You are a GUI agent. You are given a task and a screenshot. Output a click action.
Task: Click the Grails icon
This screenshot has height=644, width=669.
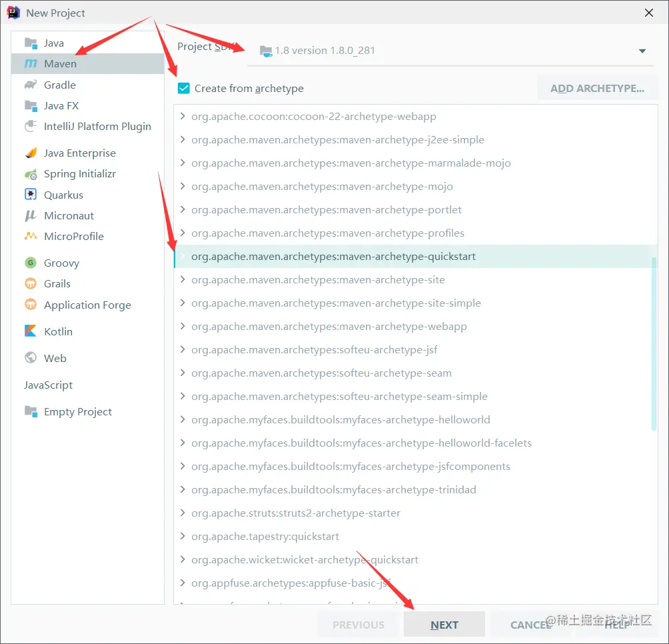(31, 283)
